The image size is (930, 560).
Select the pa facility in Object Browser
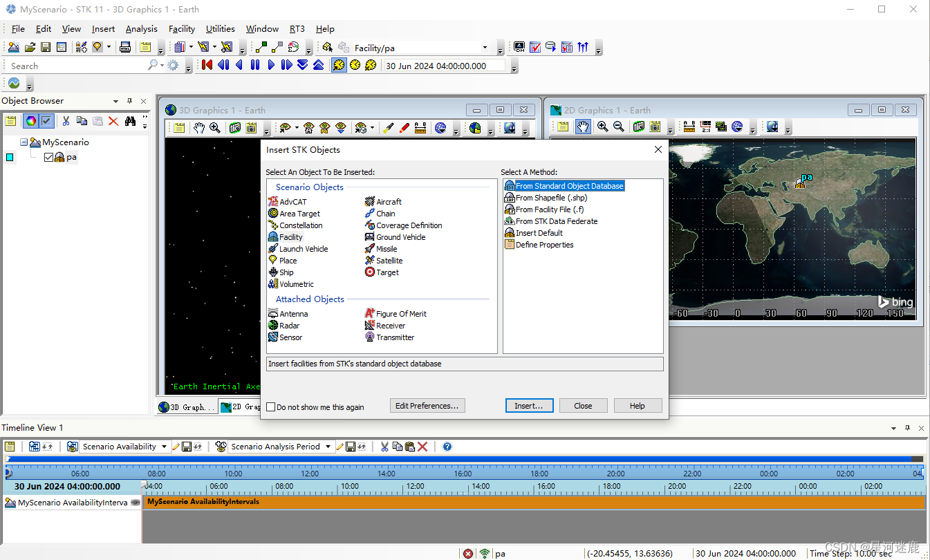point(71,158)
